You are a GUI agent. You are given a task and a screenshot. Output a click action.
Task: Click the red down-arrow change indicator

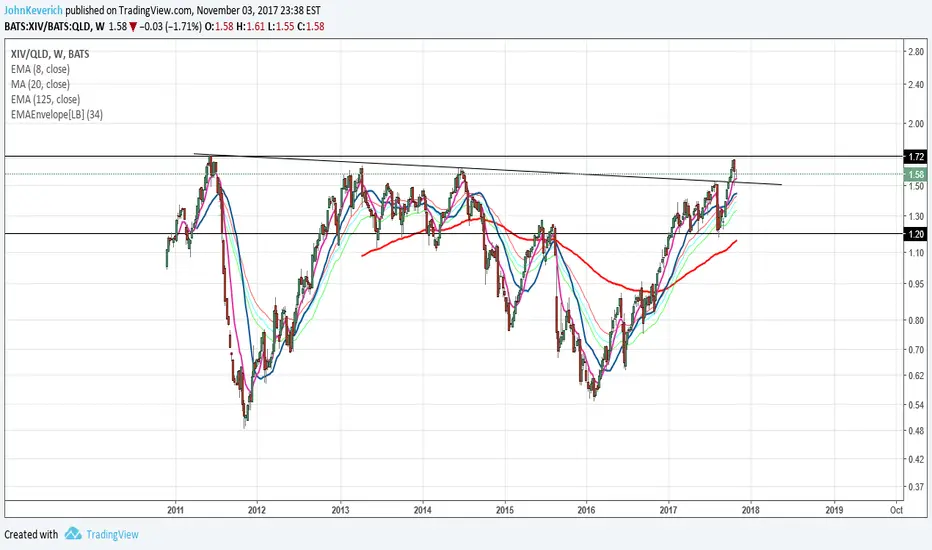tap(133, 27)
